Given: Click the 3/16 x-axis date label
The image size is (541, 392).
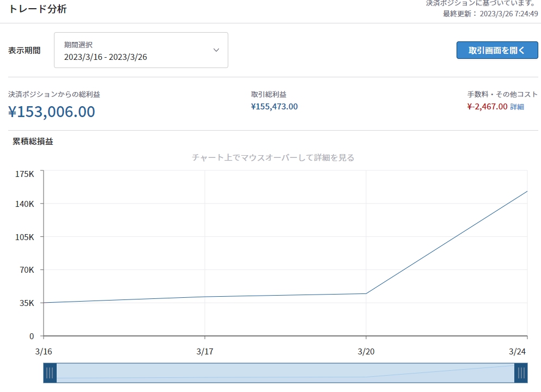Looking at the screenshot, I should point(44,352).
